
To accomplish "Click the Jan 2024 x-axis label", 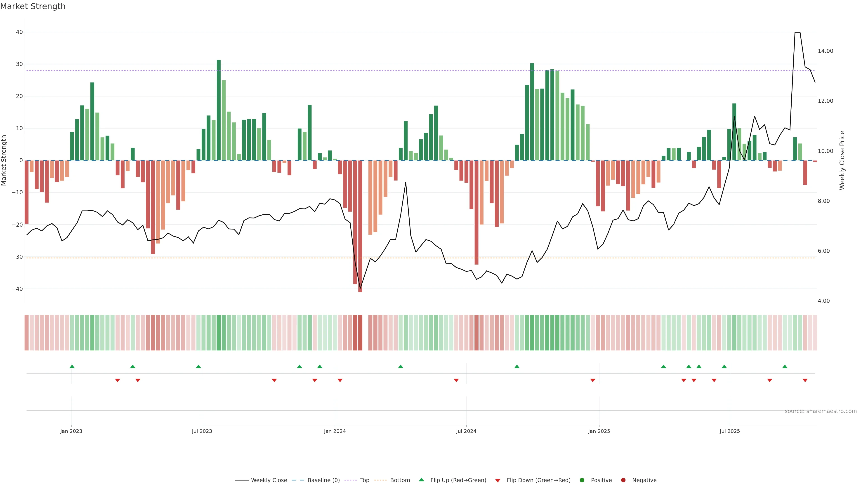I will (x=335, y=431).
